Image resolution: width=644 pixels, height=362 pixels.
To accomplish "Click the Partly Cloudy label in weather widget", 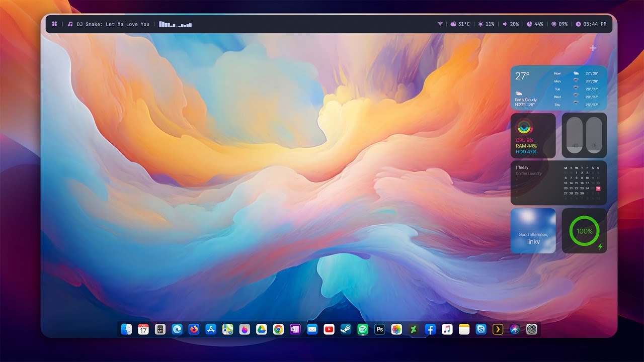I will pyautogui.click(x=526, y=100).
